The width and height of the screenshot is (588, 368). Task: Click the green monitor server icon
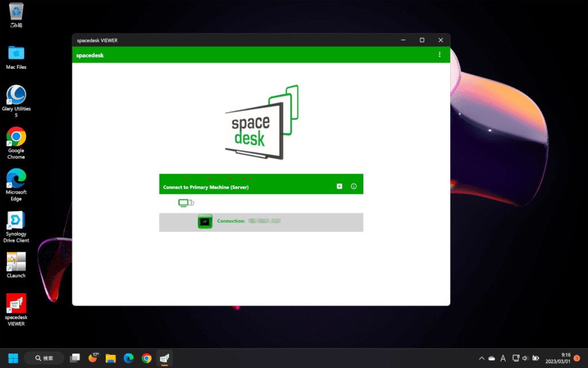click(185, 203)
